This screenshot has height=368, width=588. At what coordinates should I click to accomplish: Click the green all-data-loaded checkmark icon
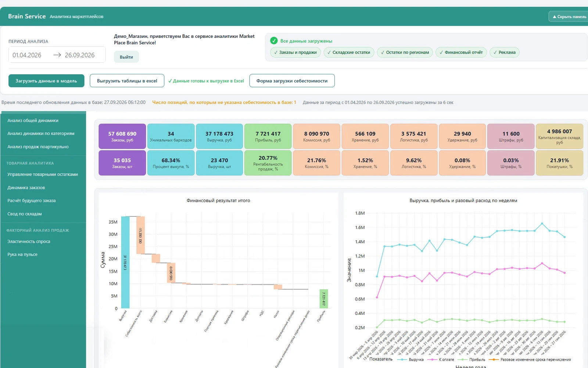(x=274, y=41)
